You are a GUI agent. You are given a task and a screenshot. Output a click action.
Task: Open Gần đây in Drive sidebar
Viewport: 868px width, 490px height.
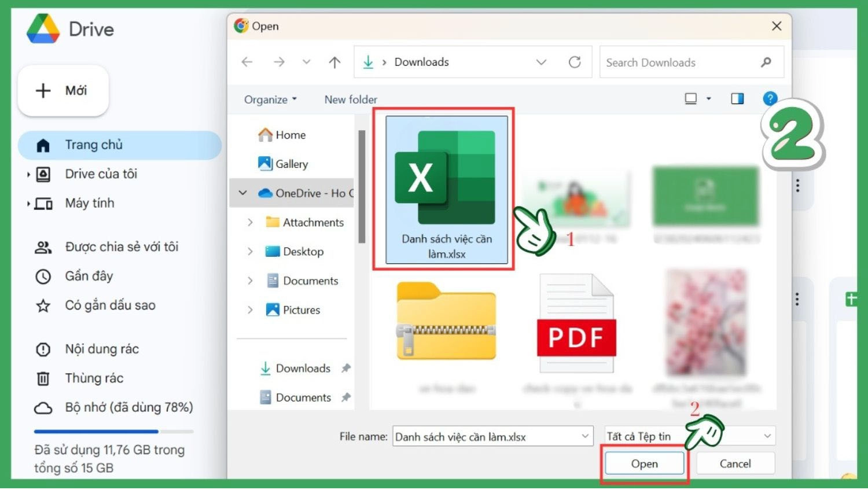pyautogui.click(x=89, y=276)
